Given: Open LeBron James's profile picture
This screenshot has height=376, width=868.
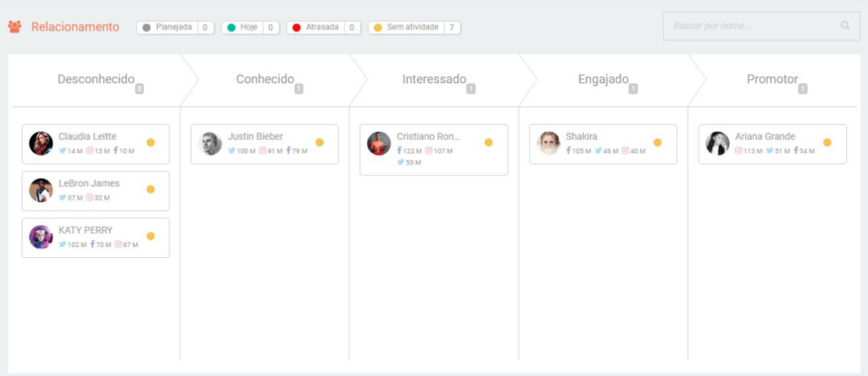Looking at the screenshot, I should point(41,190).
